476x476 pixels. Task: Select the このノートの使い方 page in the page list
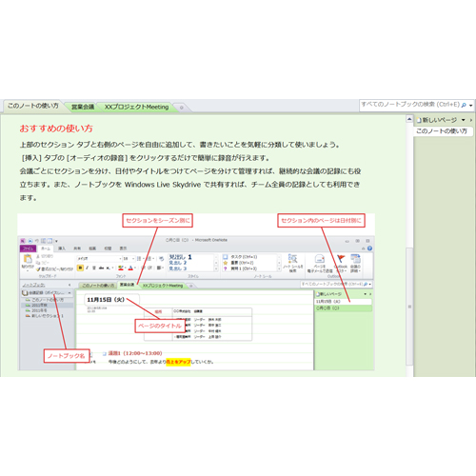[x=443, y=131]
